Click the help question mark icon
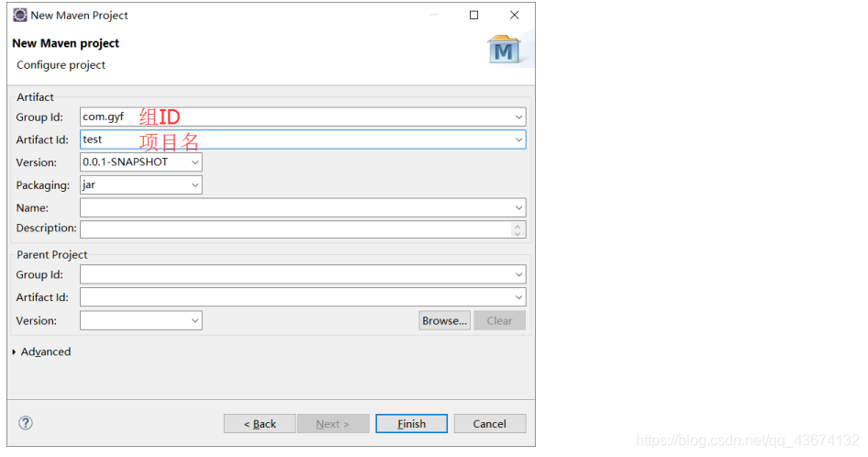868x457 pixels. point(26,423)
